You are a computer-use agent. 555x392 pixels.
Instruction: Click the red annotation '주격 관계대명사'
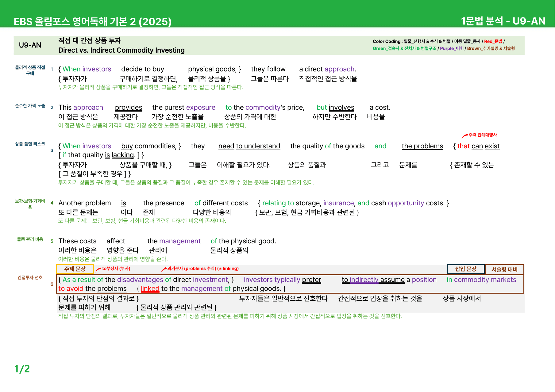[x=483, y=135]
